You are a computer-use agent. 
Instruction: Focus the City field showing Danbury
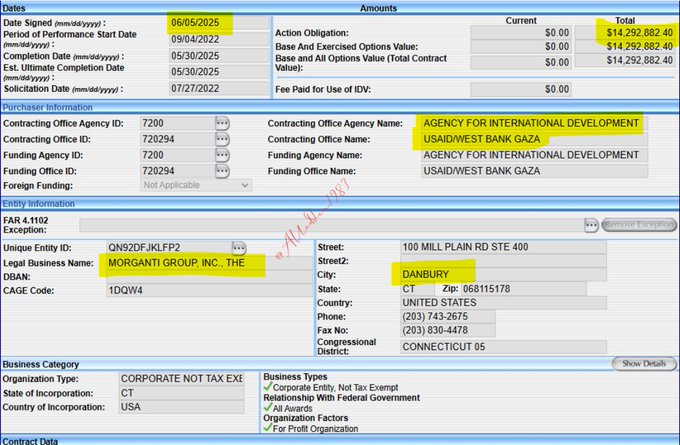tap(502, 273)
